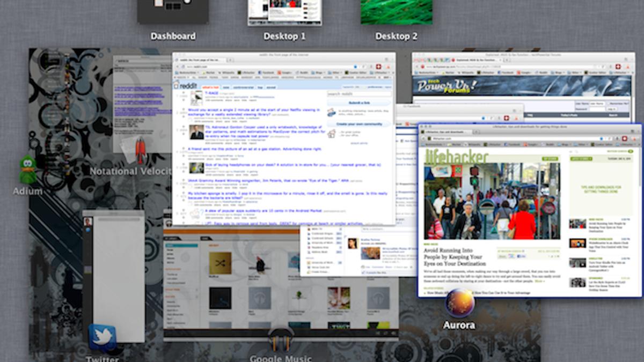Screen dimensions: 644x362
Task: Click the T-RACE post thumbnail on reddit
Action: tap(196, 98)
